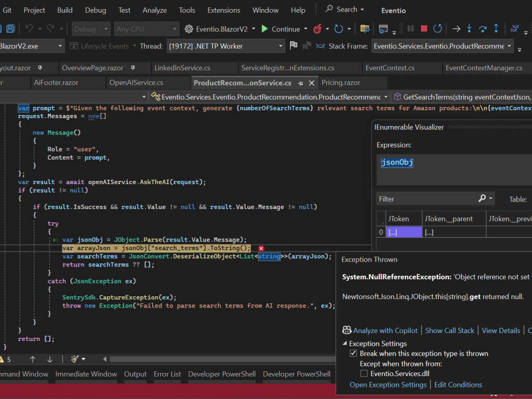
Task: Open the Continue button dropdown arrow
Action: [x=306, y=29]
